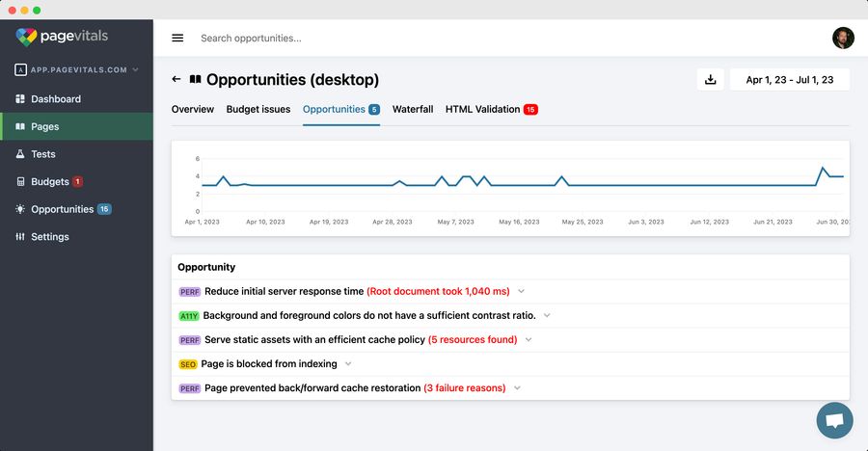Click '3 failure reasons' red text
868x451 pixels.
pyautogui.click(x=465, y=388)
